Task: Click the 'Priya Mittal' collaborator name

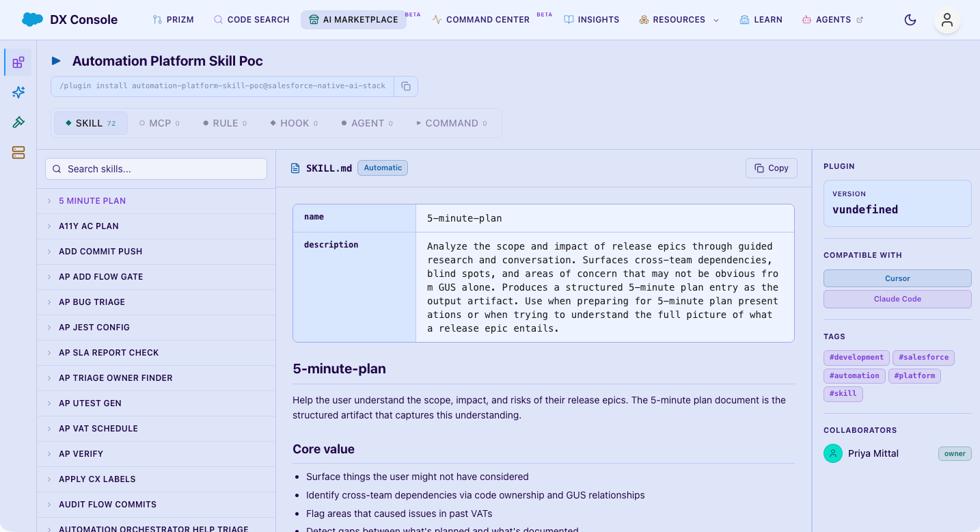Action: click(873, 453)
